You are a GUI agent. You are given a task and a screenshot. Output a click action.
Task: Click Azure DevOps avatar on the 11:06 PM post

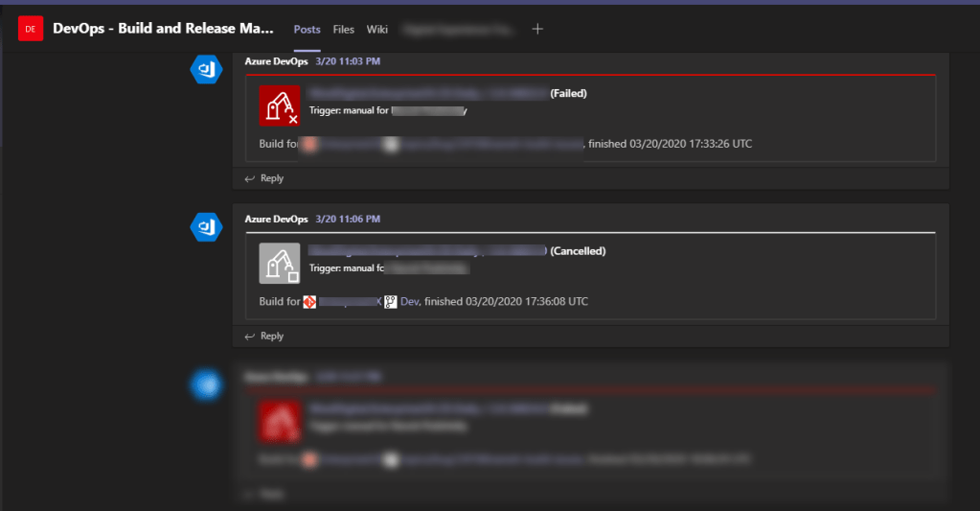tap(206, 226)
